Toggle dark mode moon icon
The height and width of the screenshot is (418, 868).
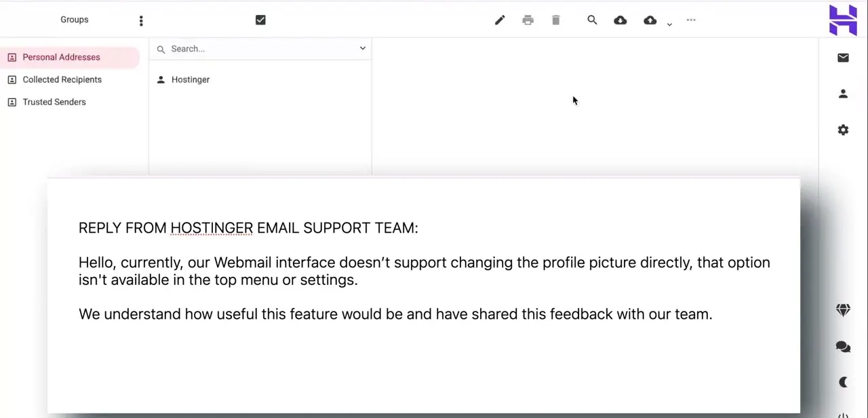tap(843, 382)
